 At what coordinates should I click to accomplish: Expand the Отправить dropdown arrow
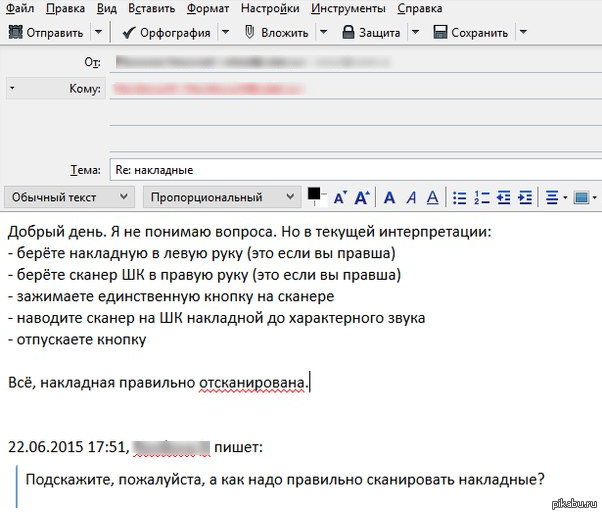click(98, 32)
